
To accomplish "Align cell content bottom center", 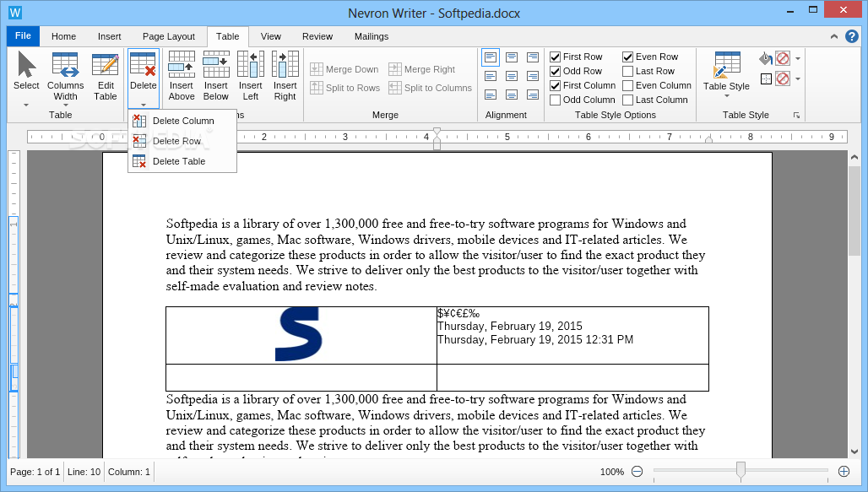I will 512,95.
